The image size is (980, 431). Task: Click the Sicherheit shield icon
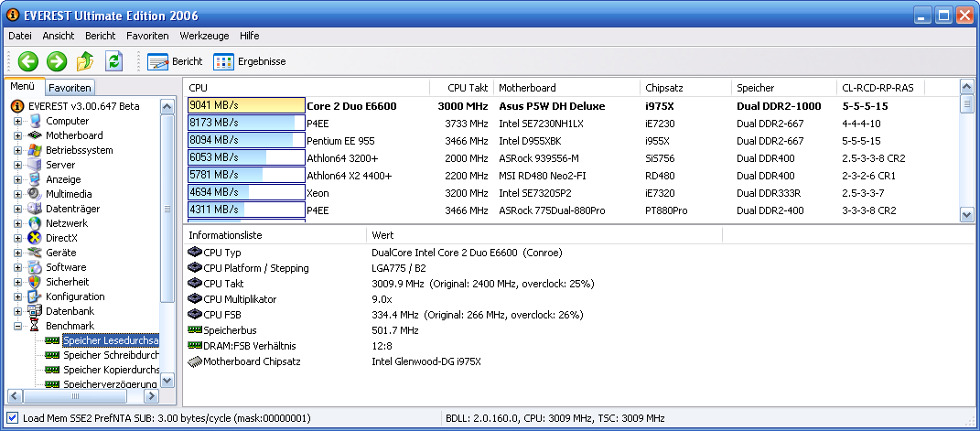click(35, 282)
